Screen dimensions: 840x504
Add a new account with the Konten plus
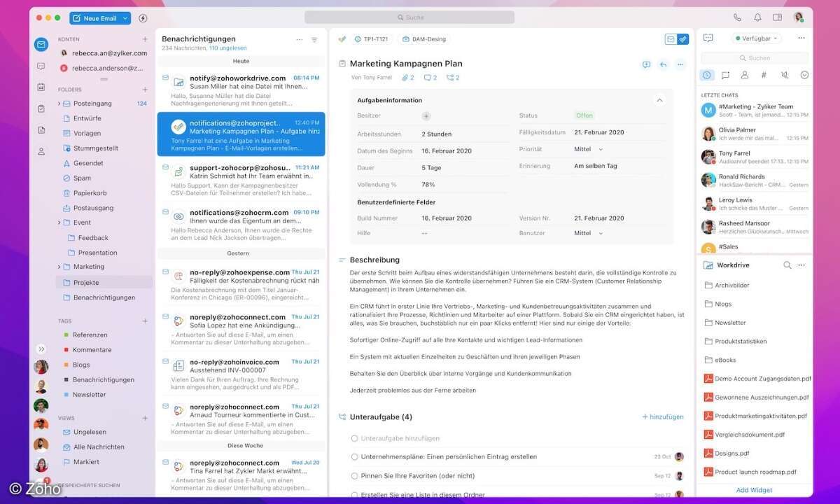click(145, 39)
